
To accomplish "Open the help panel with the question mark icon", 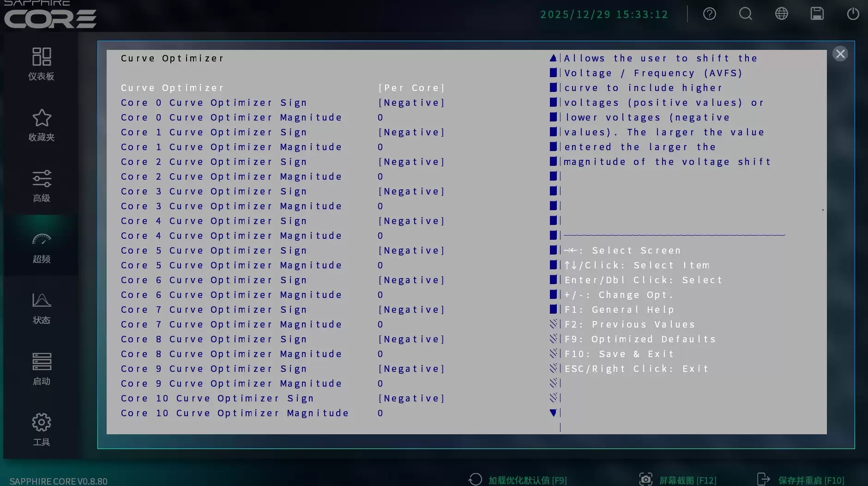I will 709,14.
